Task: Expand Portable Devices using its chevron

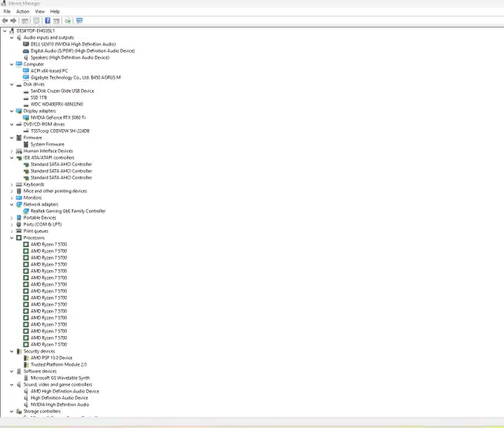Action: point(12,218)
